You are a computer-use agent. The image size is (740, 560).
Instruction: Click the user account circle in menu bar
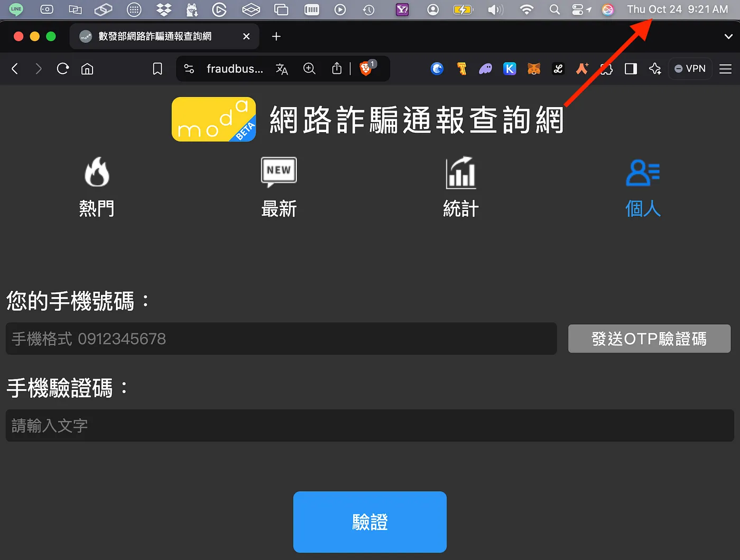coord(433,10)
